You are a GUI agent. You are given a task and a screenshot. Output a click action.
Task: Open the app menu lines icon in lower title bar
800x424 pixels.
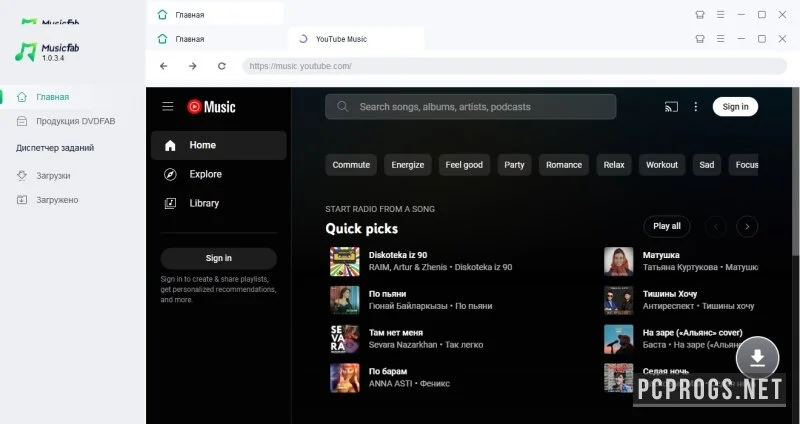point(720,39)
